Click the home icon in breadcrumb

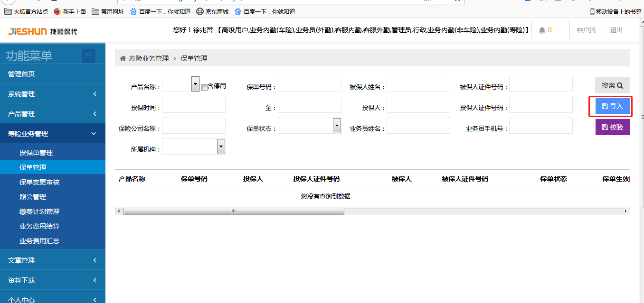tap(123, 58)
